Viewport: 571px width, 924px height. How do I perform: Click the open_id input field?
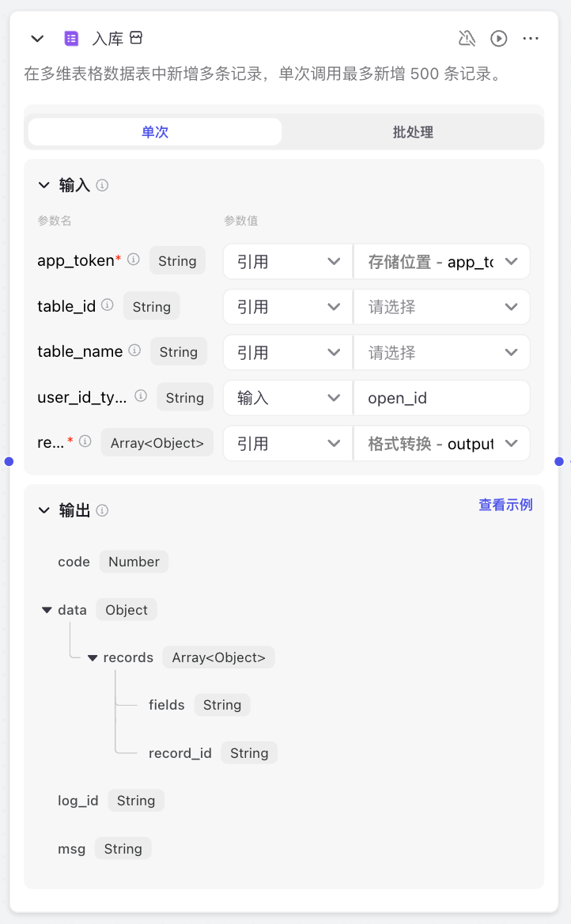(x=441, y=398)
